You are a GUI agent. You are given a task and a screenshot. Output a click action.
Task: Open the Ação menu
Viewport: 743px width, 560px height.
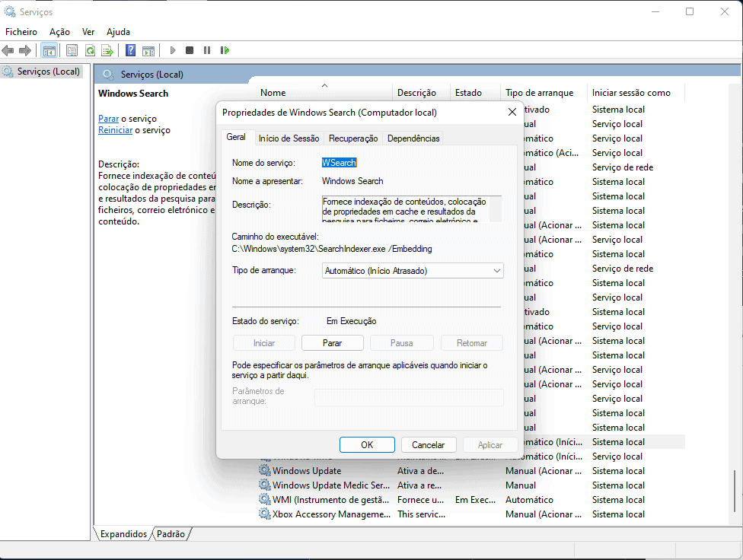tap(59, 32)
